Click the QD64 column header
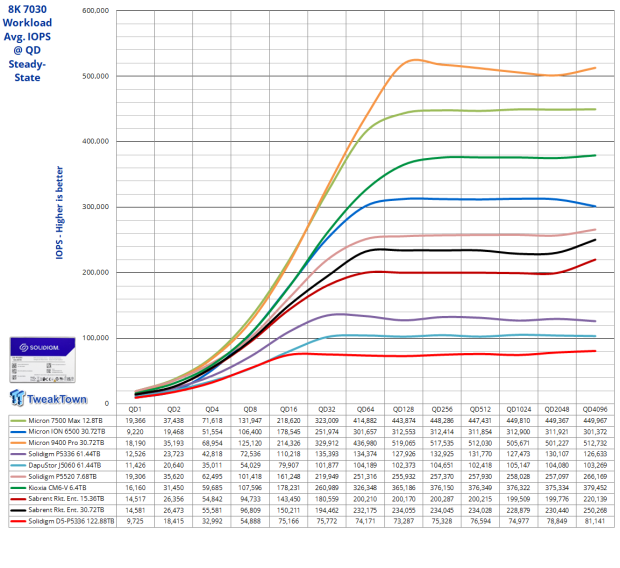Viewport: 620px width, 568px height. [365, 409]
